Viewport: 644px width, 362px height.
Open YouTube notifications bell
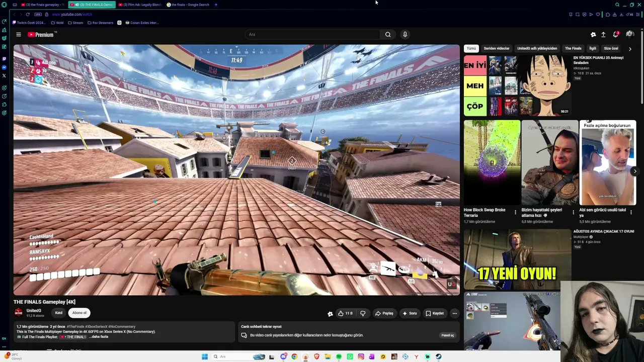pyautogui.click(x=616, y=35)
